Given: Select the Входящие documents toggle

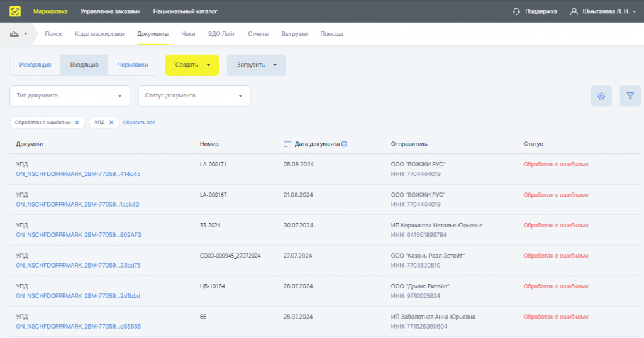Looking at the screenshot, I should 84,65.
